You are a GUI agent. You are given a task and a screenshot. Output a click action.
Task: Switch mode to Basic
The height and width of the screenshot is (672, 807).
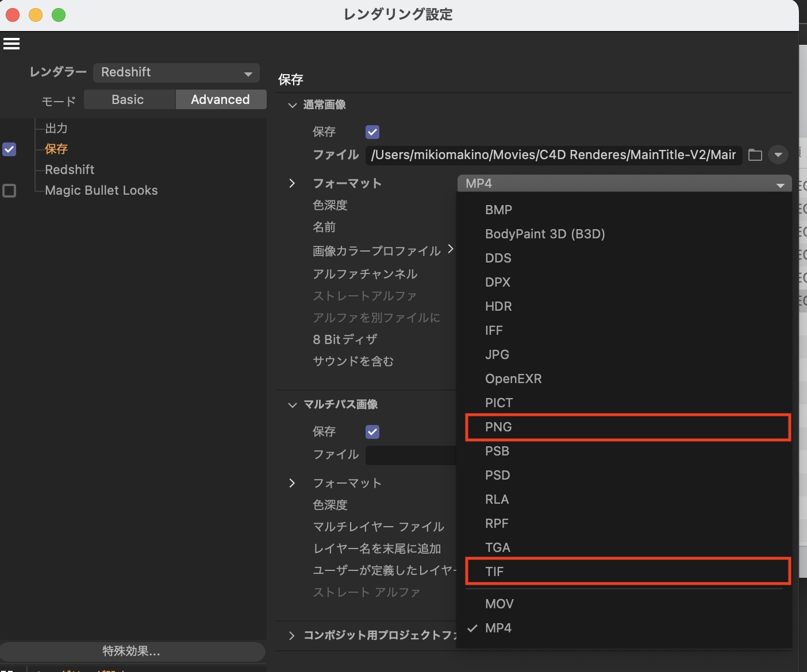pos(128,100)
